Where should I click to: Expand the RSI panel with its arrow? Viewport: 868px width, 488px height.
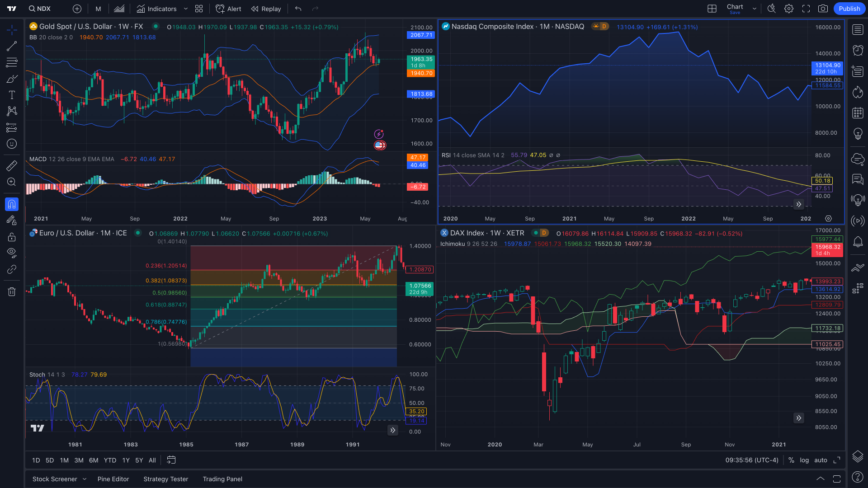coord(799,204)
